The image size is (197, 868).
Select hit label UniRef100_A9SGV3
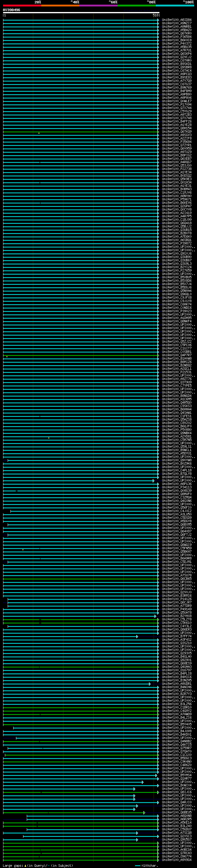(x=177, y=135)
